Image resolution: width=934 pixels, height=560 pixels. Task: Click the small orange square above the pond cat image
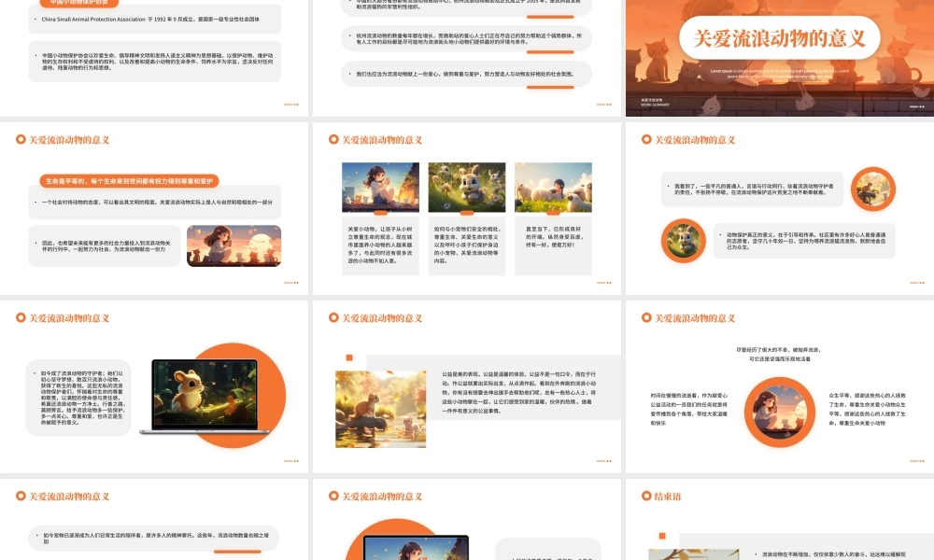pyautogui.click(x=349, y=357)
